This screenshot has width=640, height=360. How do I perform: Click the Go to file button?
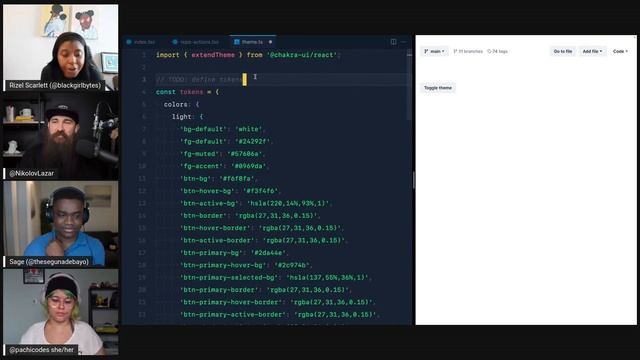[x=563, y=51]
